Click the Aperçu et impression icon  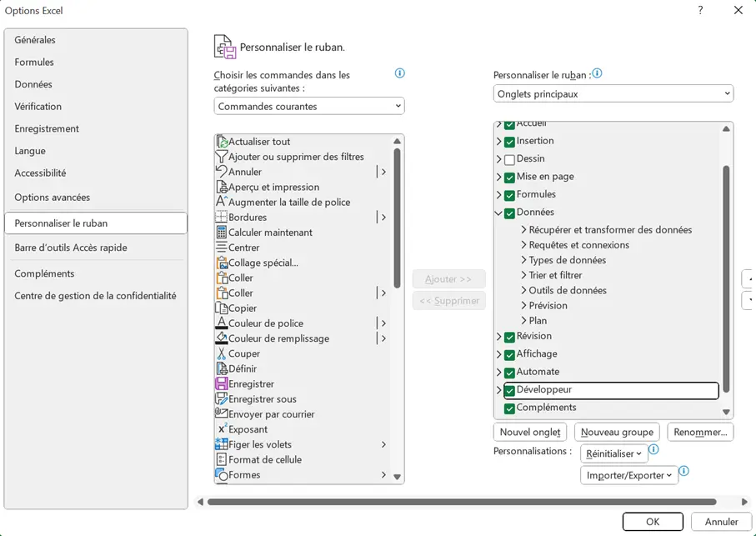click(222, 187)
